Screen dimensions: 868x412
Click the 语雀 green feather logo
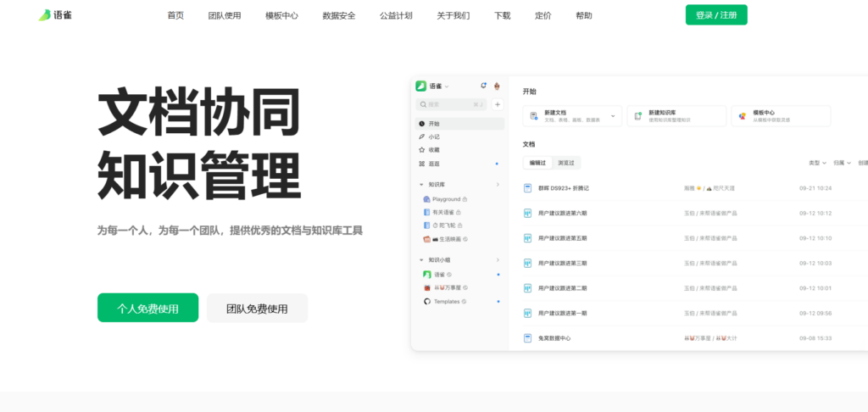click(45, 15)
